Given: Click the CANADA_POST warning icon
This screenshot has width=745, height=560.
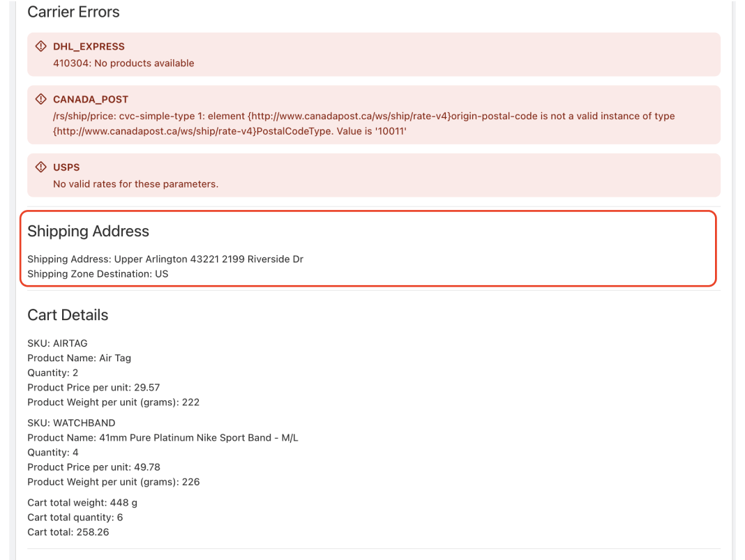Looking at the screenshot, I should click(x=41, y=99).
